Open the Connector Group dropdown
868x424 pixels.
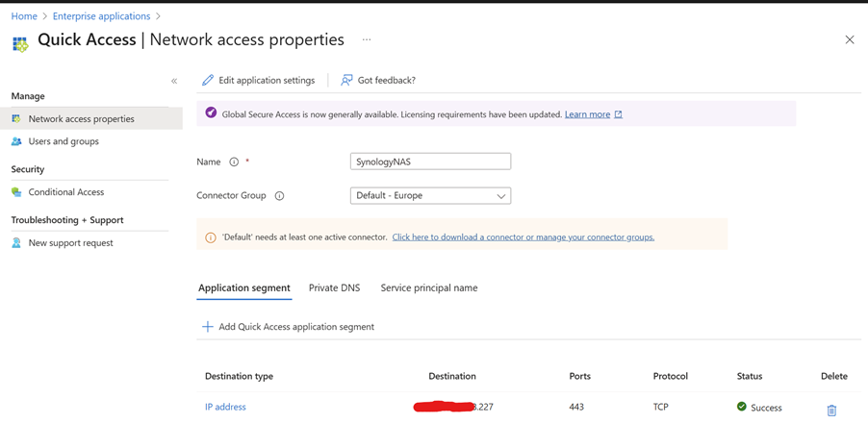pos(430,196)
